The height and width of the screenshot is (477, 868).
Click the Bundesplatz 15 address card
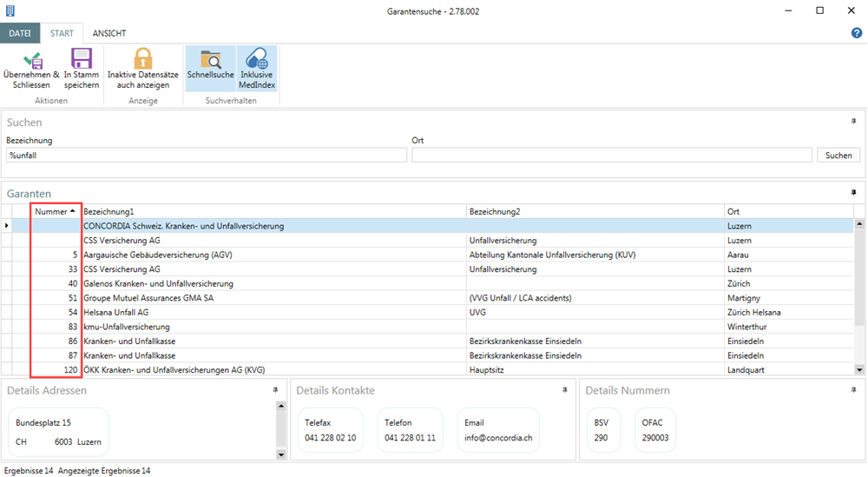[x=59, y=432]
